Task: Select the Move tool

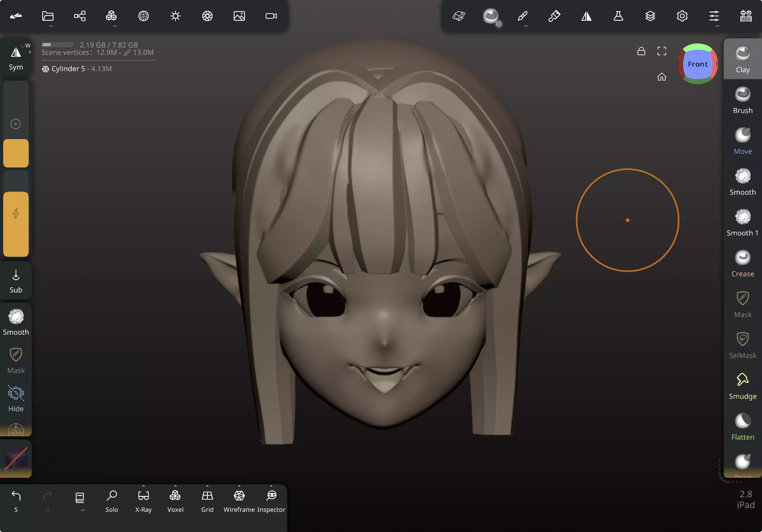Action: [x=743, y=141]
